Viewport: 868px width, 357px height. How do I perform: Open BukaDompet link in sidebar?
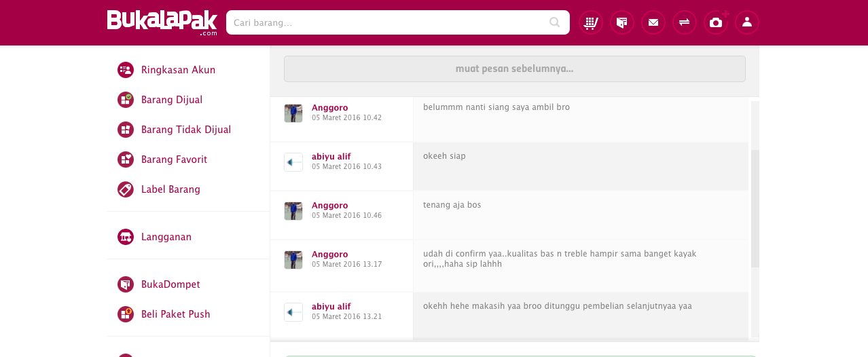point(170,284)
